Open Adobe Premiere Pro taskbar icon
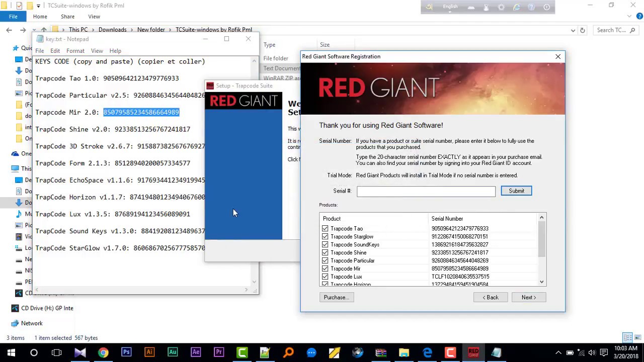 pyautogui.click(x=219, y=352)
